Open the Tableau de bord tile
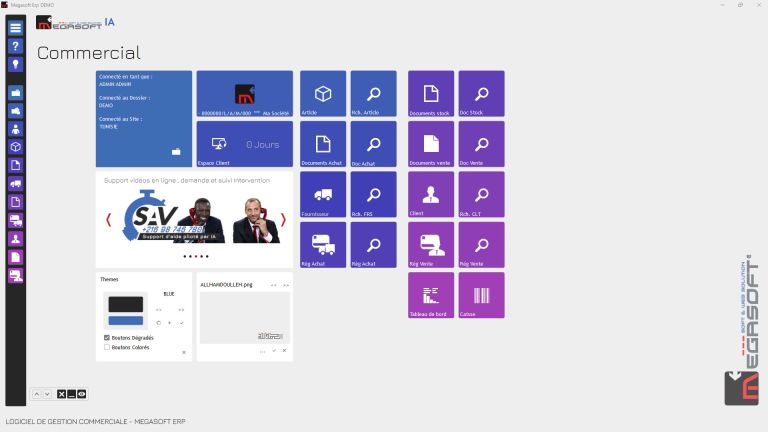 [x=431, y=295]
